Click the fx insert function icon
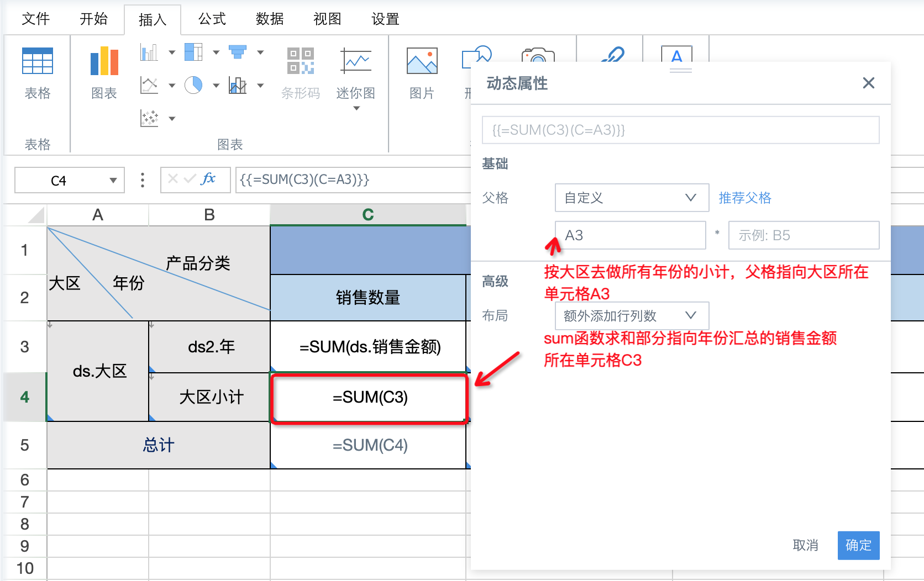 coord(208,179)
